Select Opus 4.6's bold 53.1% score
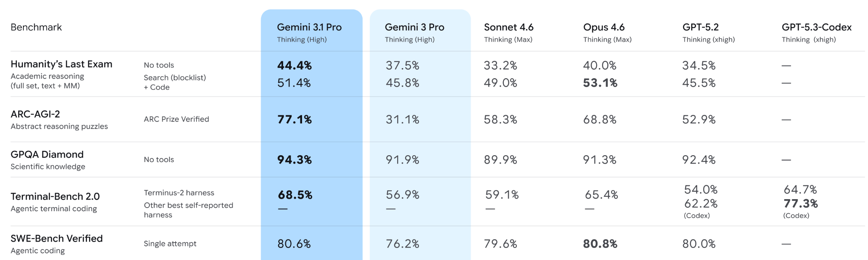 [600, 83]
